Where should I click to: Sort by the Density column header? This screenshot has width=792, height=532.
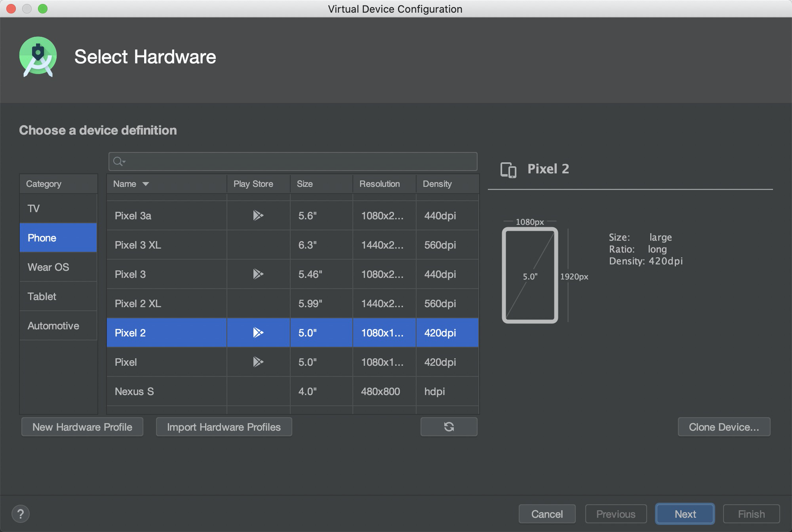click(447, 184)
